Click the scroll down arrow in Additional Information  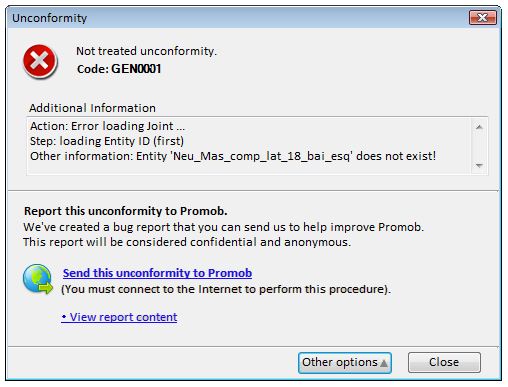479,165
